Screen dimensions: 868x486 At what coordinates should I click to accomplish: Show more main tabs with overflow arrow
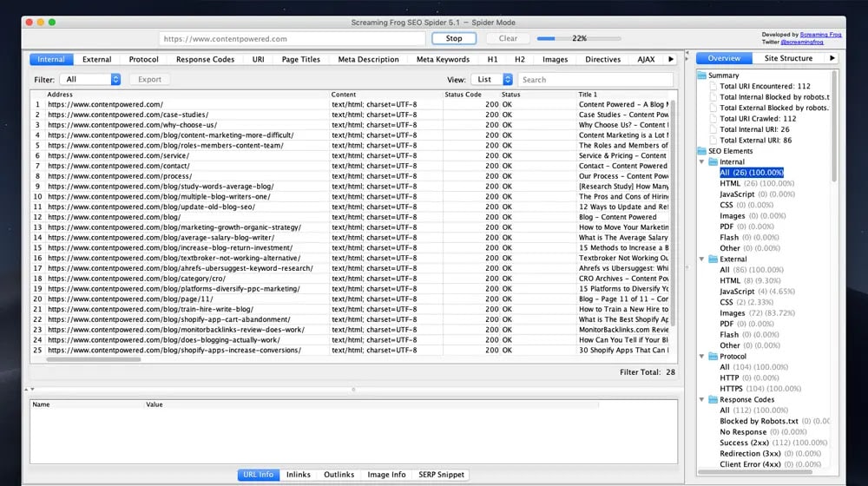coord(670,60)
